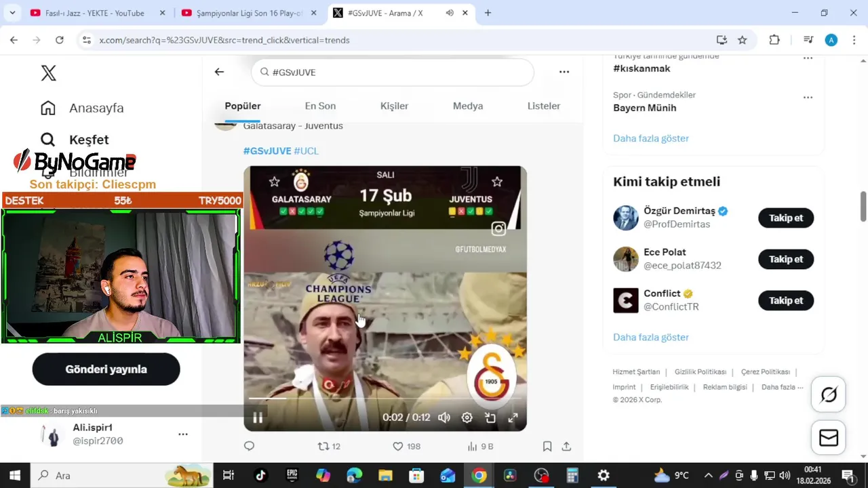The width and height of the screenshot is (868, 488).
Task: Seek on video progress bar
Action: [385, 399]
